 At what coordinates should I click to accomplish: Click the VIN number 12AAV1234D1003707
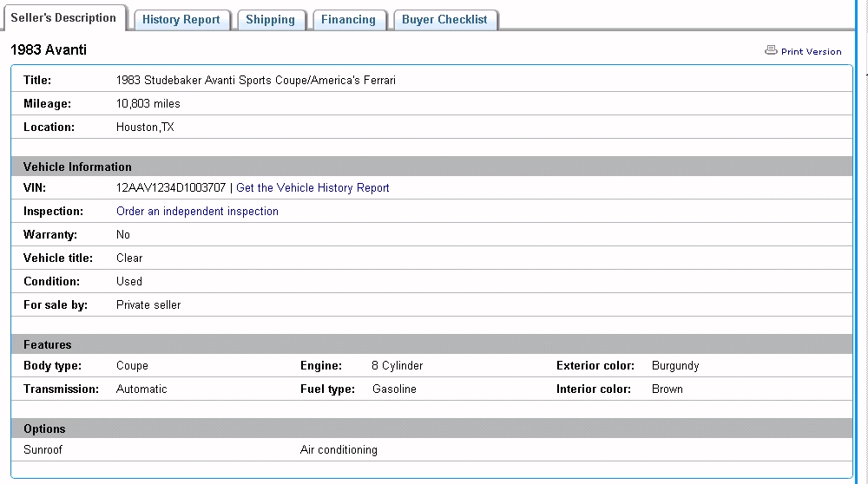tap(171, 188)
